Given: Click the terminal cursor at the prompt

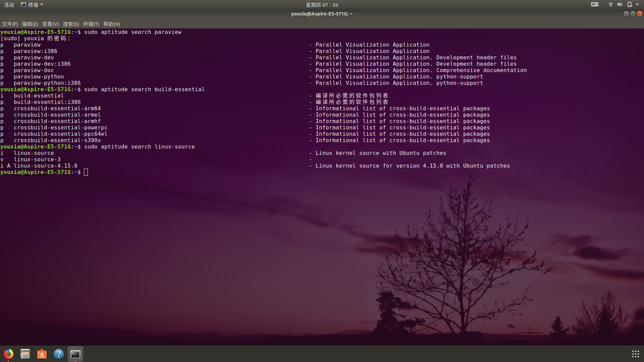Looking at the screenshot, I should pyautogui.click(x=86, y=172).
